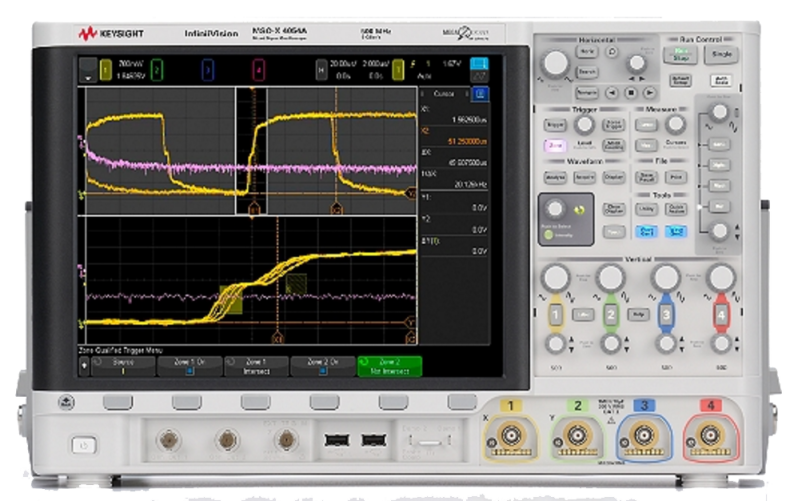Tap the pink channel 4 indicator on screen

259,70
